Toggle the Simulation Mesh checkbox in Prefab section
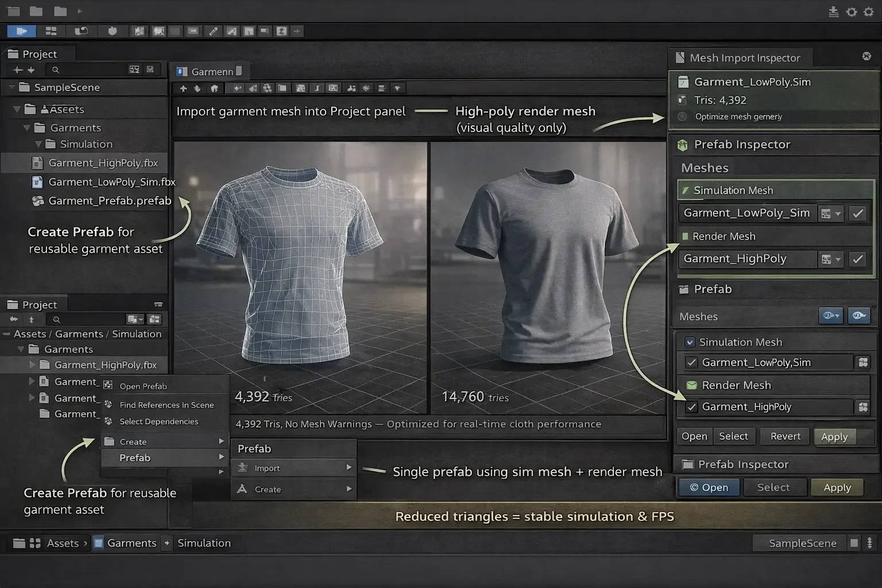The height and width of the screenshot is (588, 882). (690, 342)
